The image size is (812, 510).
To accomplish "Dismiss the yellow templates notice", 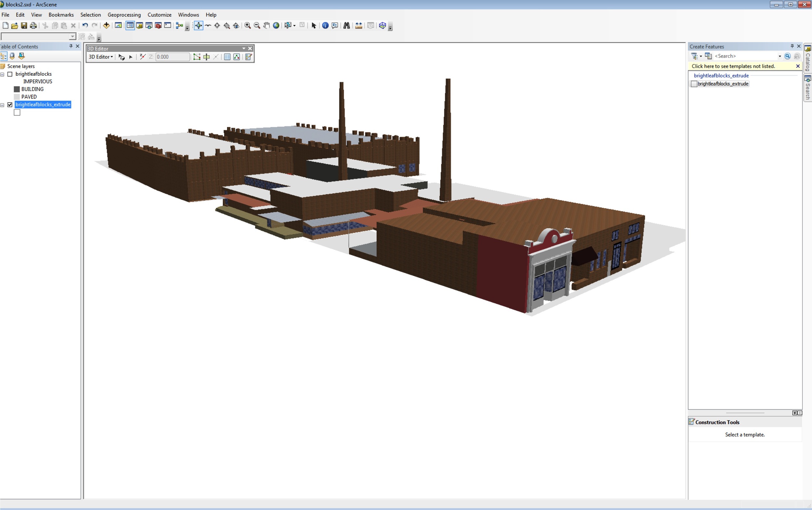I will [x=798, y=67].
